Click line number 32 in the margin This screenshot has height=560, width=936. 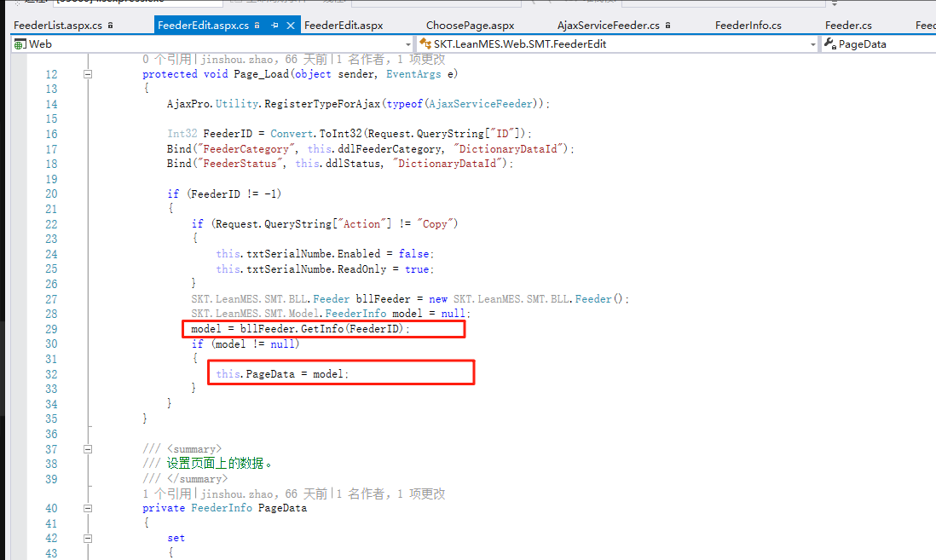tap(51, 374)
